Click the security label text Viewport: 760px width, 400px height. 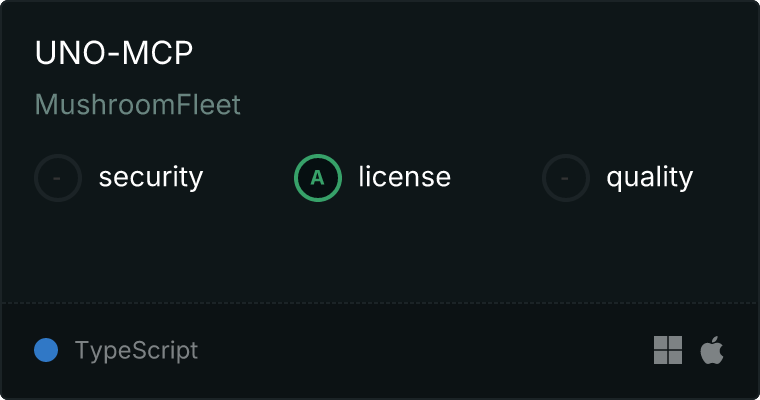point(151,178)
